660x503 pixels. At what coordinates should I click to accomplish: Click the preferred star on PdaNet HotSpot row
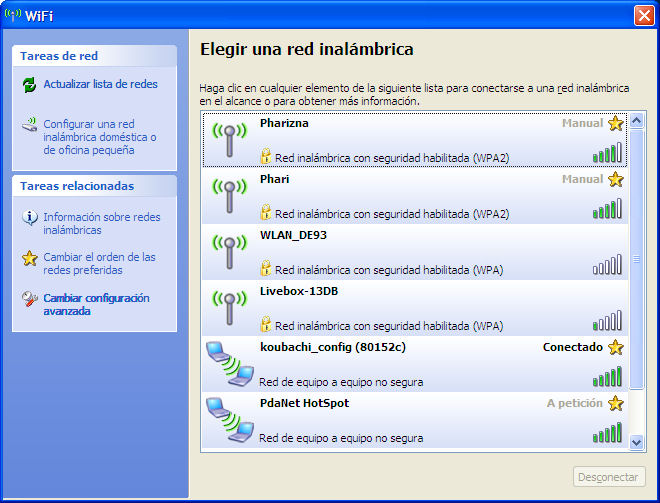(615, 403)
